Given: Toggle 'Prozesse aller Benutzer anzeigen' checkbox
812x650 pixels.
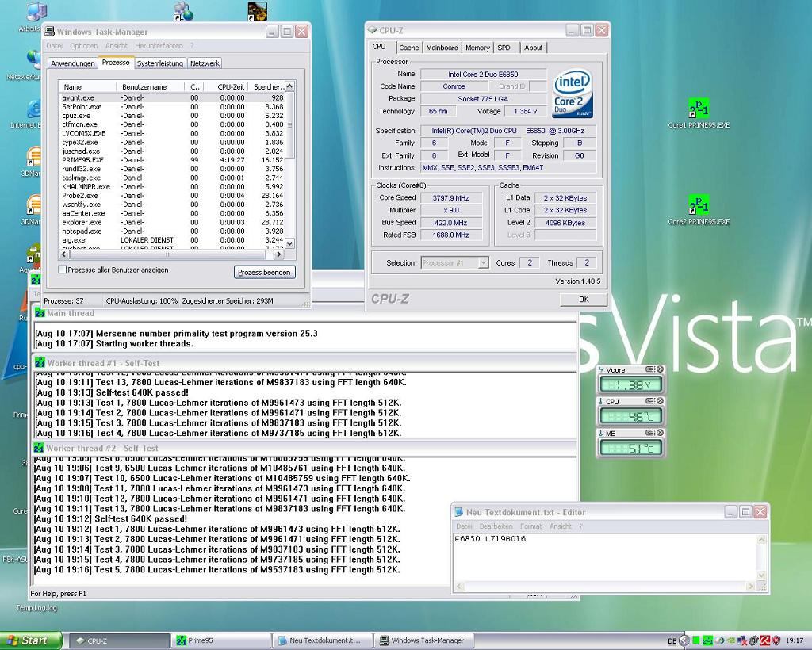Looking at the screenshot, I should coord(63,270).
